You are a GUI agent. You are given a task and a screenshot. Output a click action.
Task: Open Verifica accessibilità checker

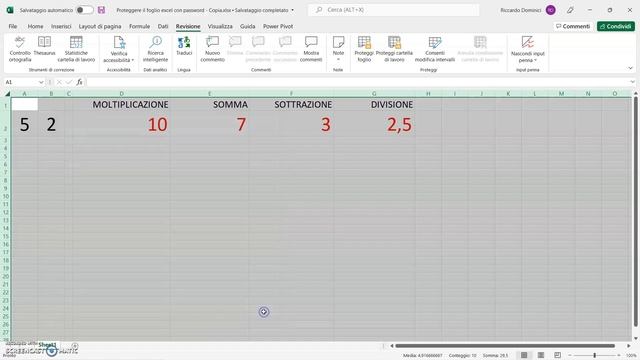point(118,49)
